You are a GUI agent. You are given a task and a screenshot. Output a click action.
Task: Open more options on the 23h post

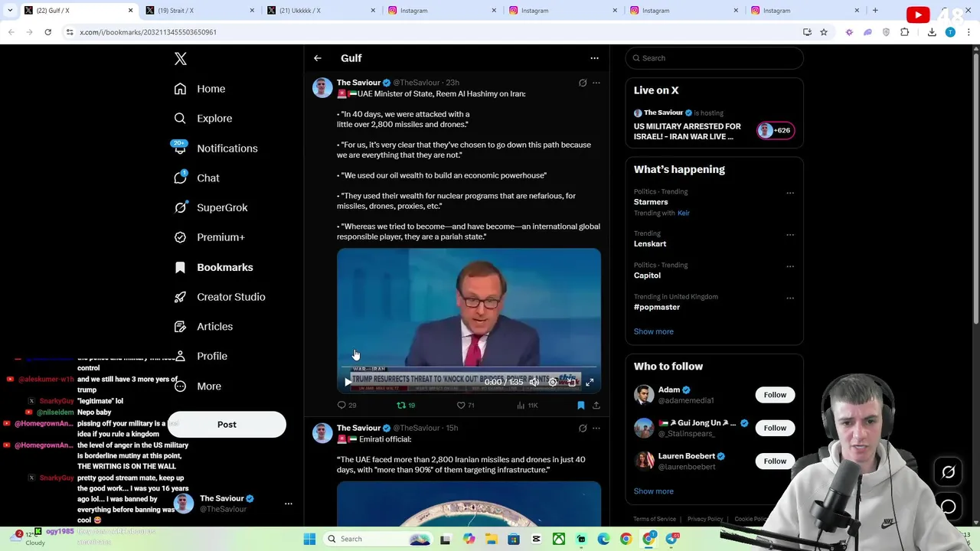point(596,83)
